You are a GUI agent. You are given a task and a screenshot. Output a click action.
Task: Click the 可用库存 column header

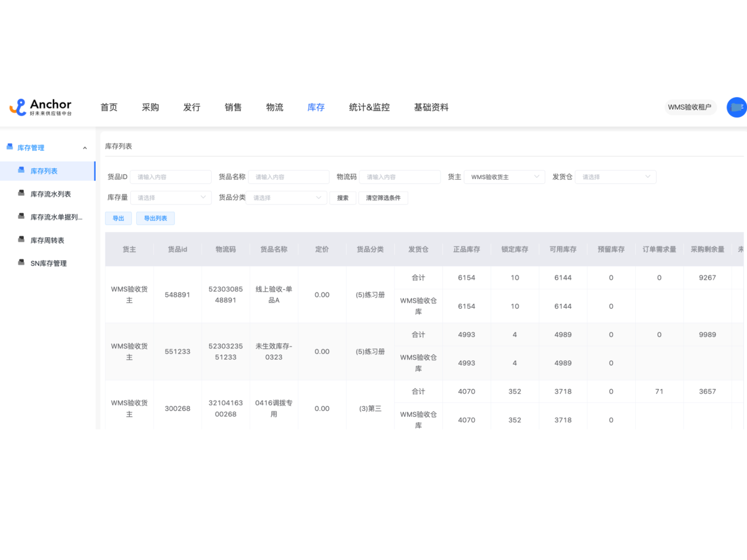tap(563, 249)
